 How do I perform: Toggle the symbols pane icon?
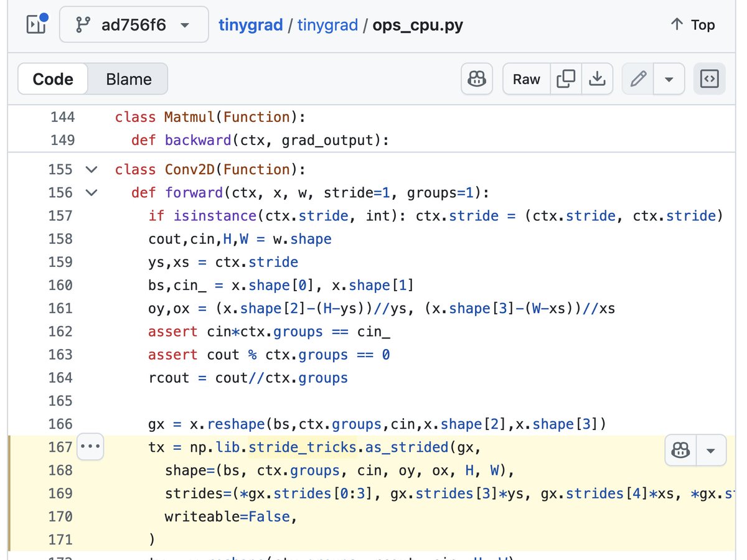pos(710,79)
